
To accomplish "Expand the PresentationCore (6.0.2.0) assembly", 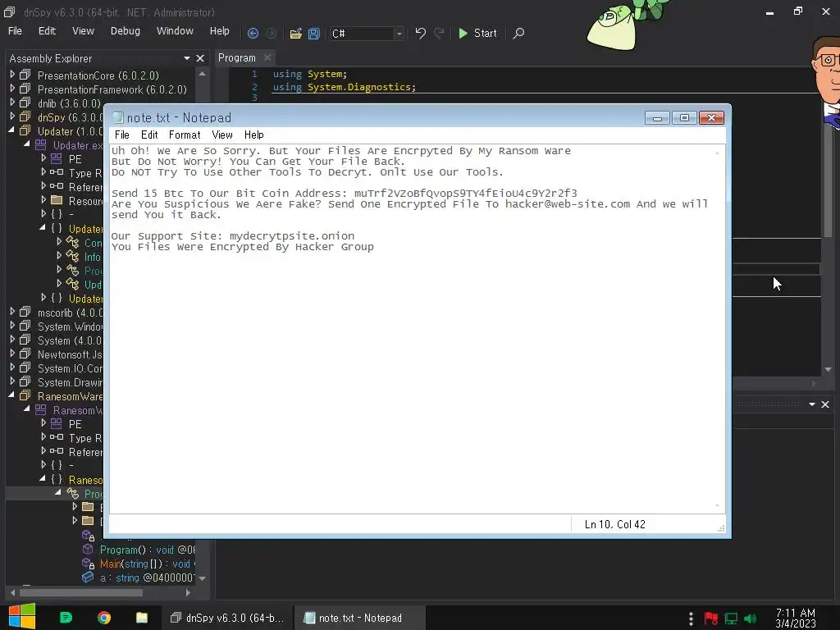I will 12,75.
